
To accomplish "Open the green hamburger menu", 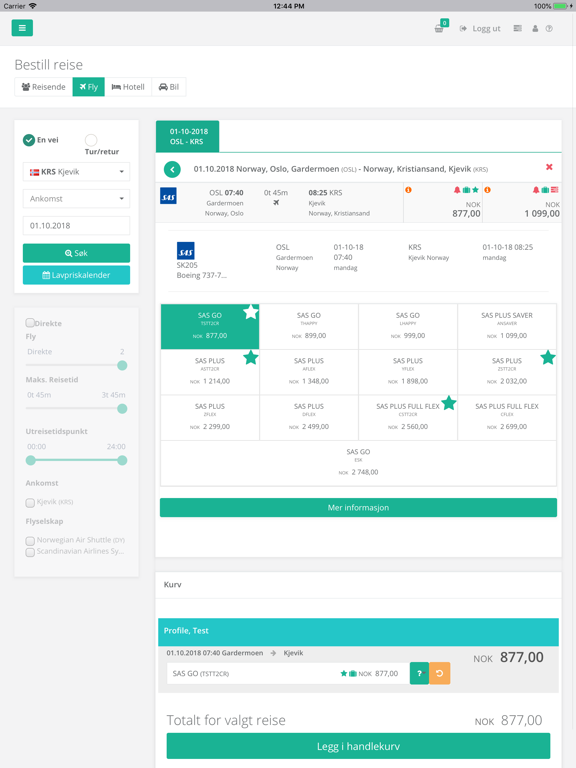I will pos(22,28).
